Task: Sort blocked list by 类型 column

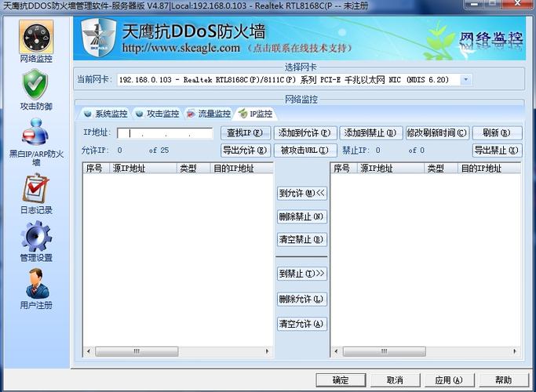Action: tap(441, 168)
